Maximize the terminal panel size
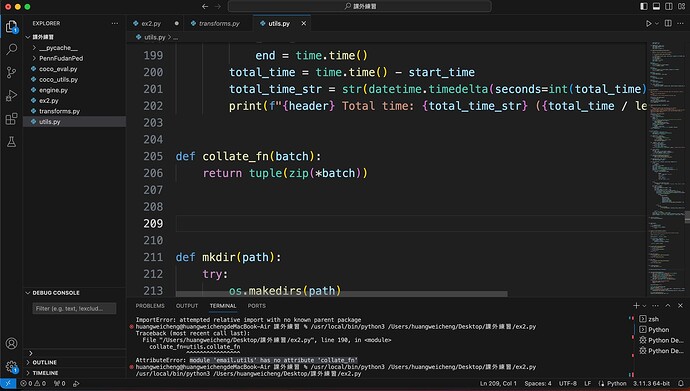 [x=668, y=305]
